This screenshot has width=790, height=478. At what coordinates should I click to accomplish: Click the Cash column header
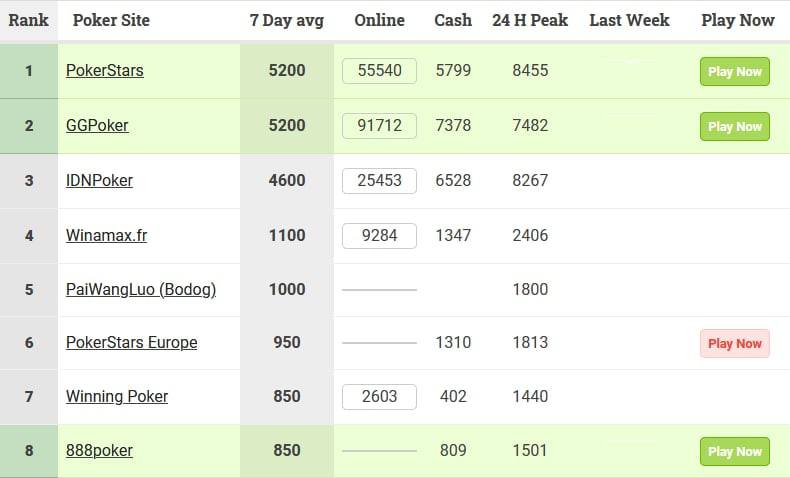(x=453, y=20)
